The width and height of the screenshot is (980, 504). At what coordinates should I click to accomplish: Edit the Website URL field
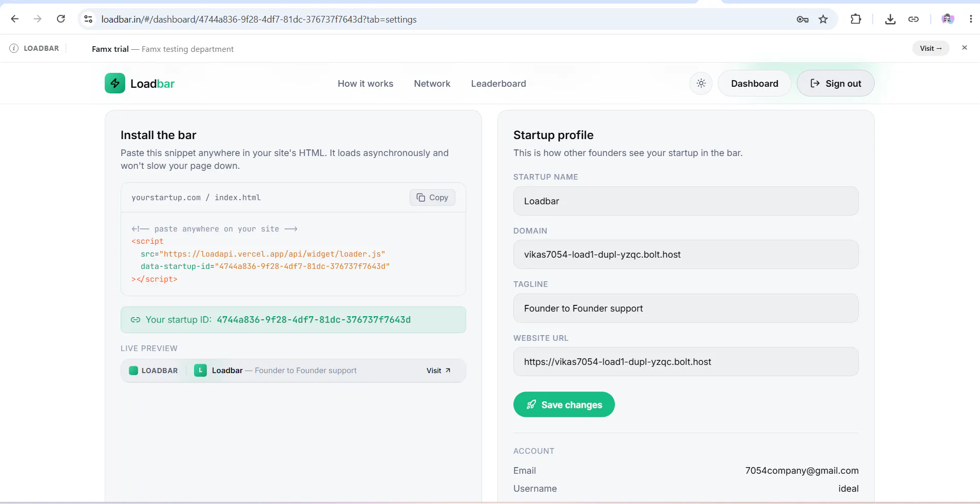pos(686,362)
